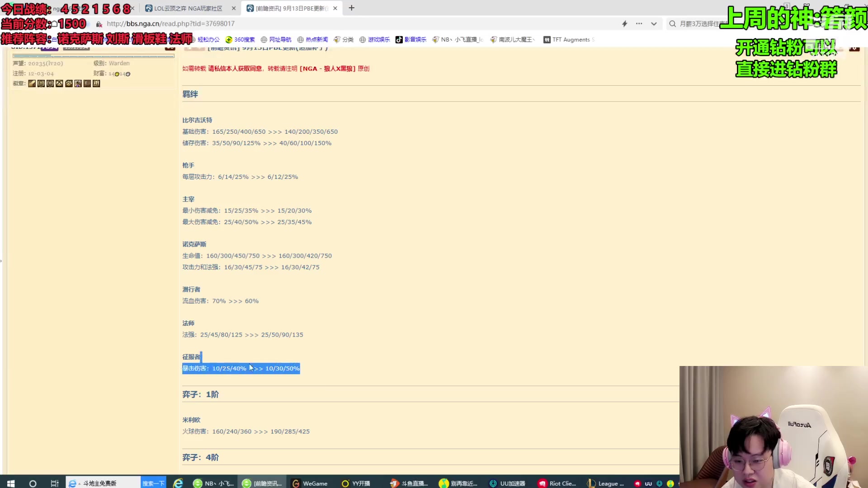Expand the address bar dropdown chevron
Screen dimensions: 868x488
pos(654,24)
